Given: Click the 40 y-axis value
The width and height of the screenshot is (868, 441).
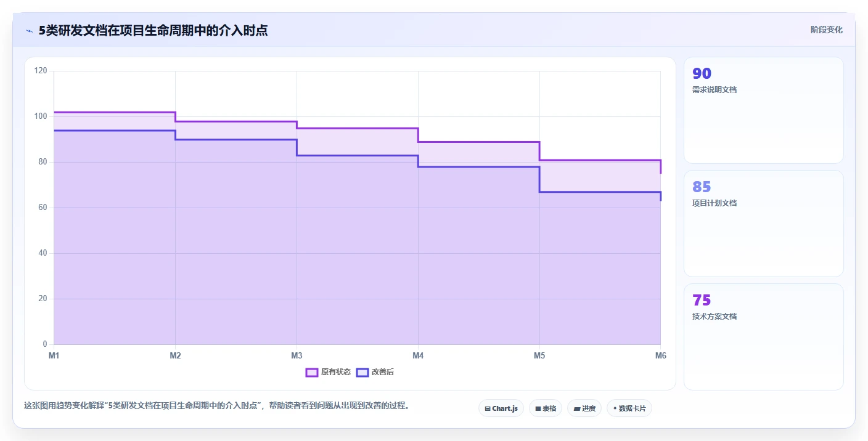Looking at the screenshot, I should tap(43, 253).
